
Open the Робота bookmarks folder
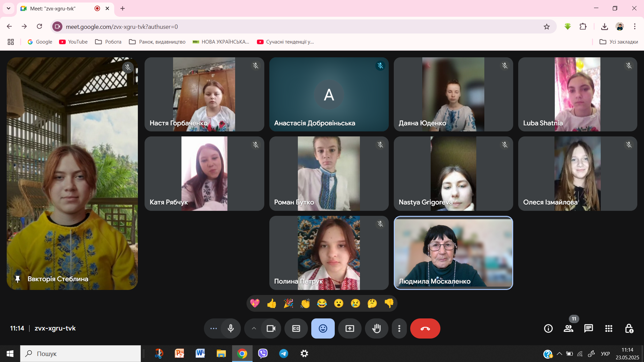[108, 42]
